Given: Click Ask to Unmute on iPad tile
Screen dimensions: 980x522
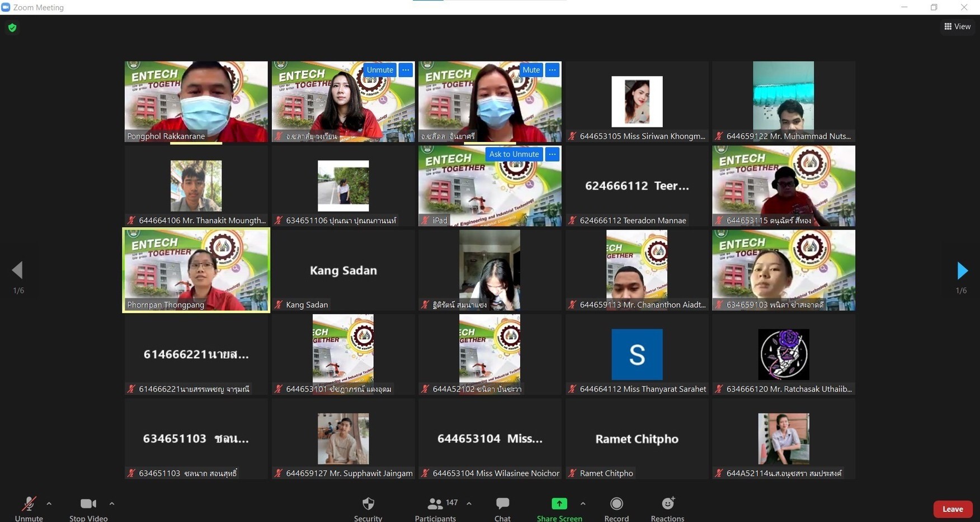Looking at the screenshot, I should pos(513,154).
